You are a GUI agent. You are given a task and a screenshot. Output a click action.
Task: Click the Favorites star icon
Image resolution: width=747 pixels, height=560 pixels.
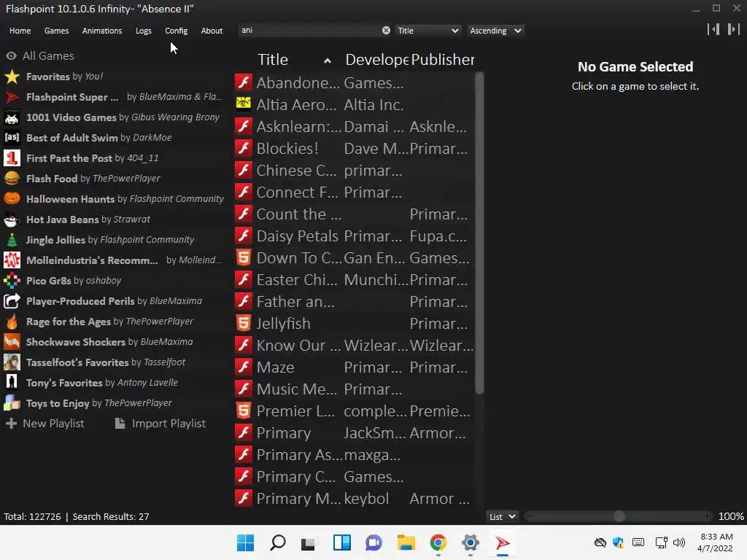point(12,77)
